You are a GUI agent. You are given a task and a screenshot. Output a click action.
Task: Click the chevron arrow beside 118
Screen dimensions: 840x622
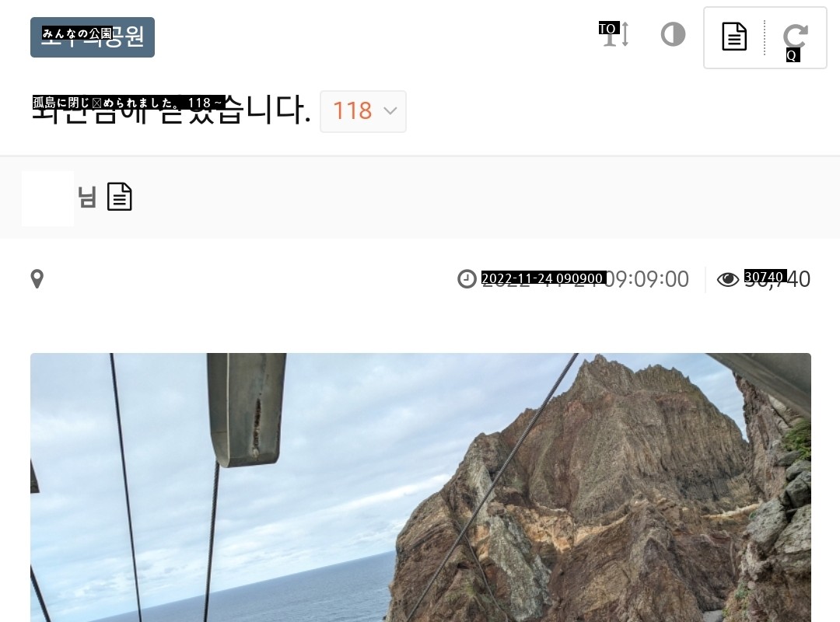(x=390, y=111)
